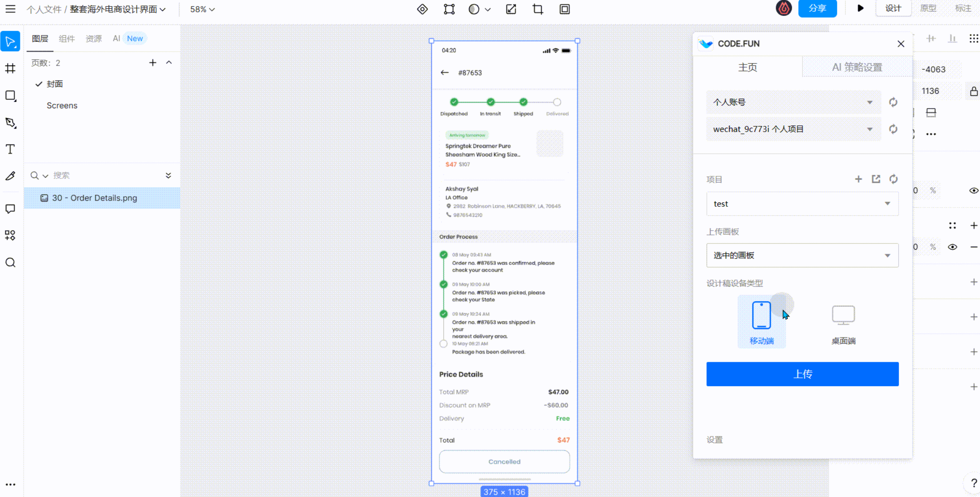
Task: Toggle the eye visibility icon in the right panel
Action: coord(973,190)
